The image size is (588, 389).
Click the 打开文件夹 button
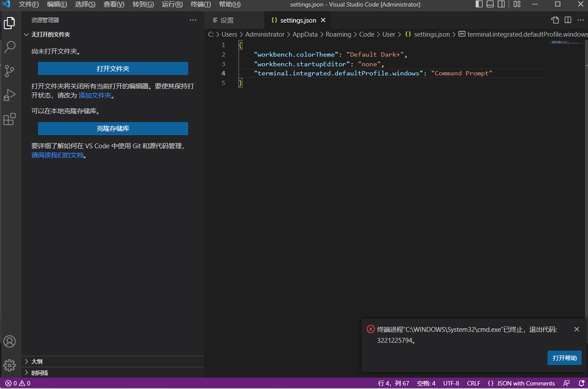(x=113, y=69)
